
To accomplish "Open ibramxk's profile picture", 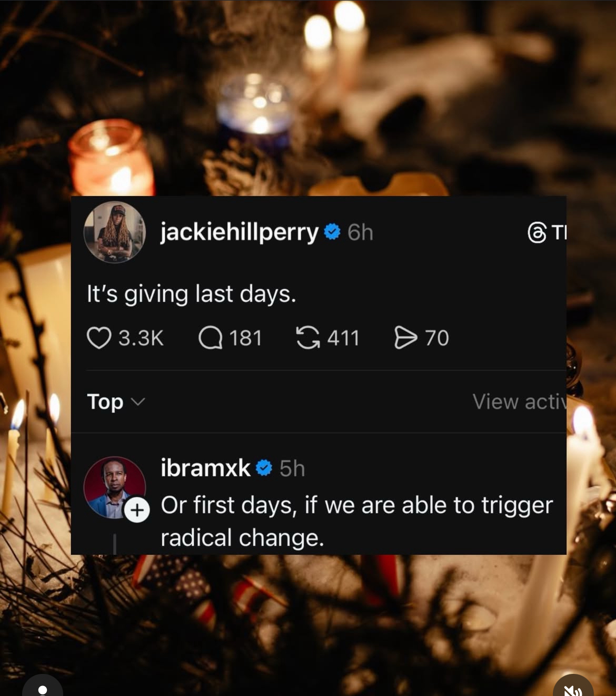I will (x=114, y=487).
